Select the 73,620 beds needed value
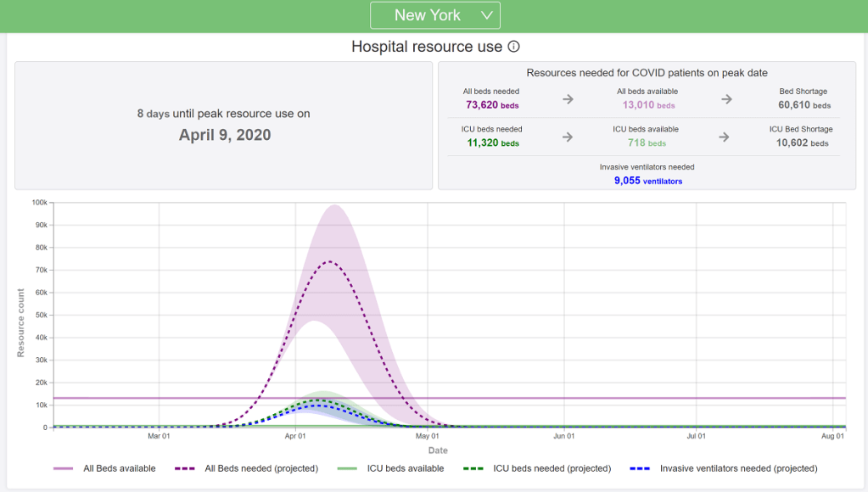The image size is (868, 492). point(491,105)
